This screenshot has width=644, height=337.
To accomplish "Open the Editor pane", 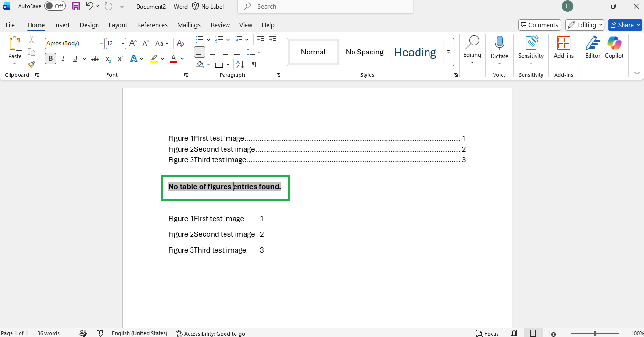I will pyautogui.click(x=592, y=48).
